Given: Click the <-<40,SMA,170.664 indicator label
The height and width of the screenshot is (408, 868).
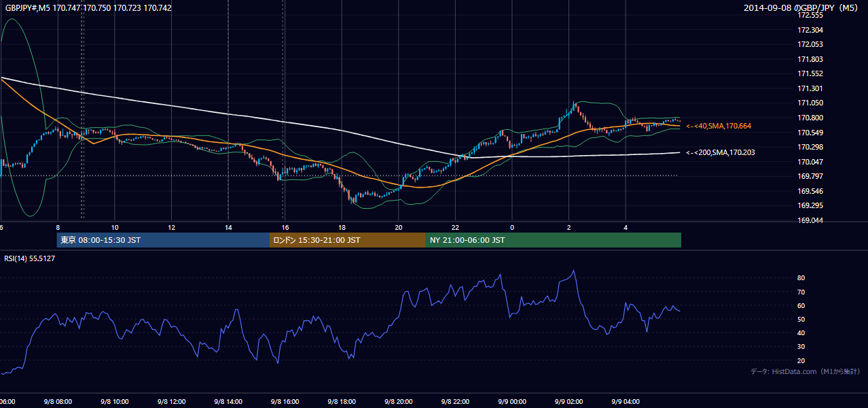Looking at the screenshot, I should point(718,126).
